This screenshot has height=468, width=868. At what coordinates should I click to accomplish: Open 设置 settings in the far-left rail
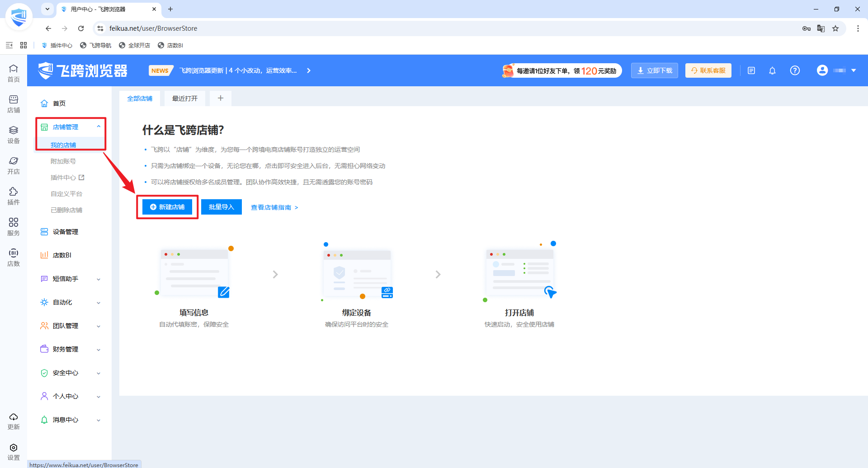coord(14,452)
